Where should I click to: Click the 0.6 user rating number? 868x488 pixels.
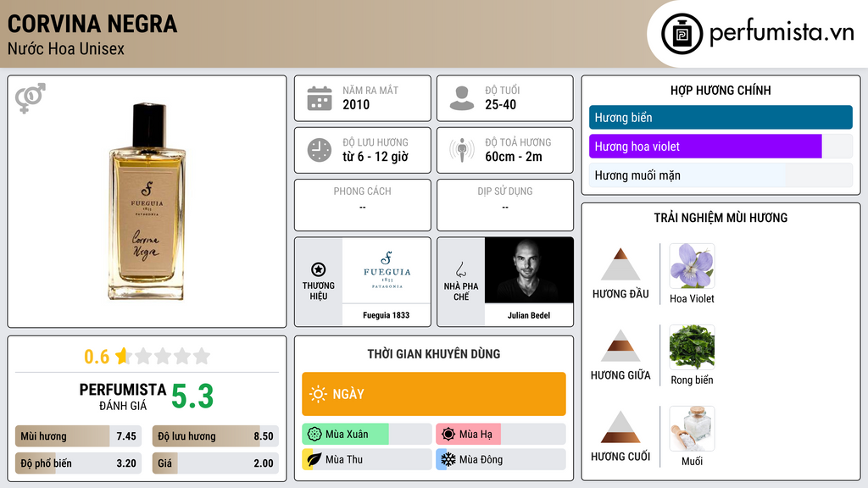point(97,357)
